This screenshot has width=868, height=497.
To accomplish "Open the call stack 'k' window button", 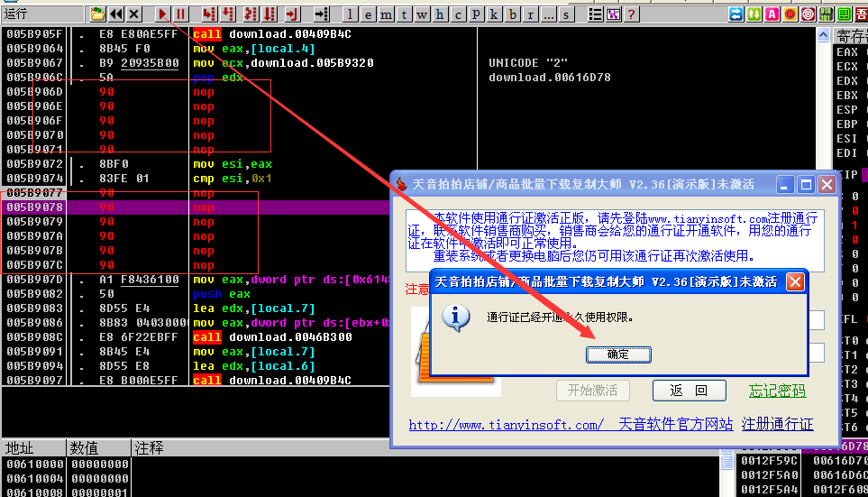I will point(495,14).
